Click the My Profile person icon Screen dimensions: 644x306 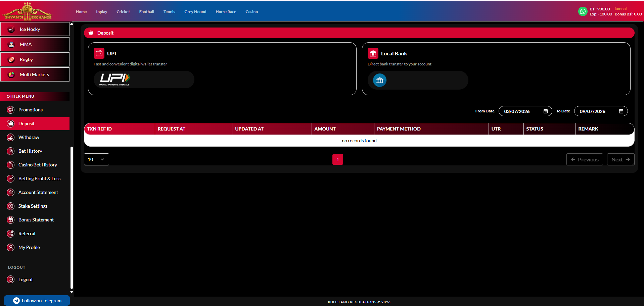point(11,247)
